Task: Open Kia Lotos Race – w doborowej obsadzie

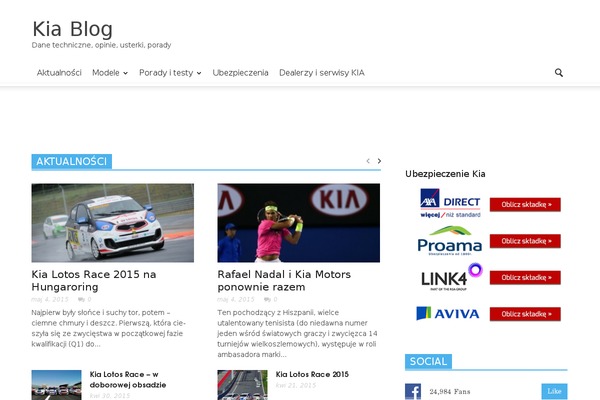Action: click(x=128, y=379)
